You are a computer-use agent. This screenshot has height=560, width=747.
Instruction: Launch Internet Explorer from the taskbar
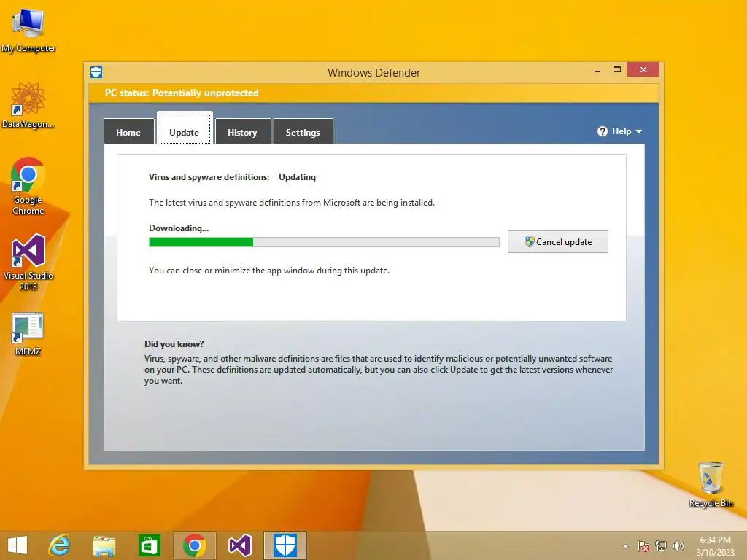tap(60, 545)
